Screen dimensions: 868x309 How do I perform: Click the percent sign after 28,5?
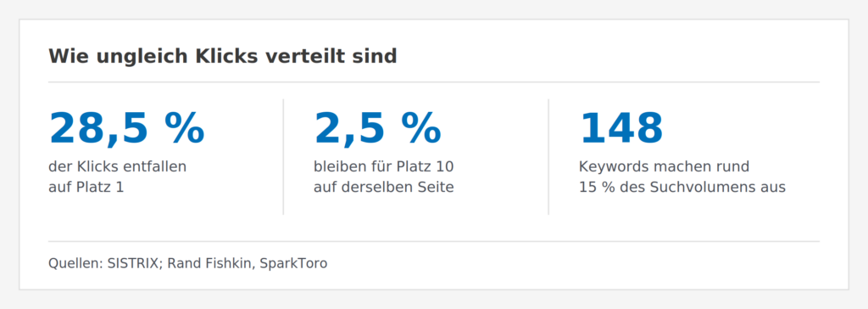click(184, 129)
